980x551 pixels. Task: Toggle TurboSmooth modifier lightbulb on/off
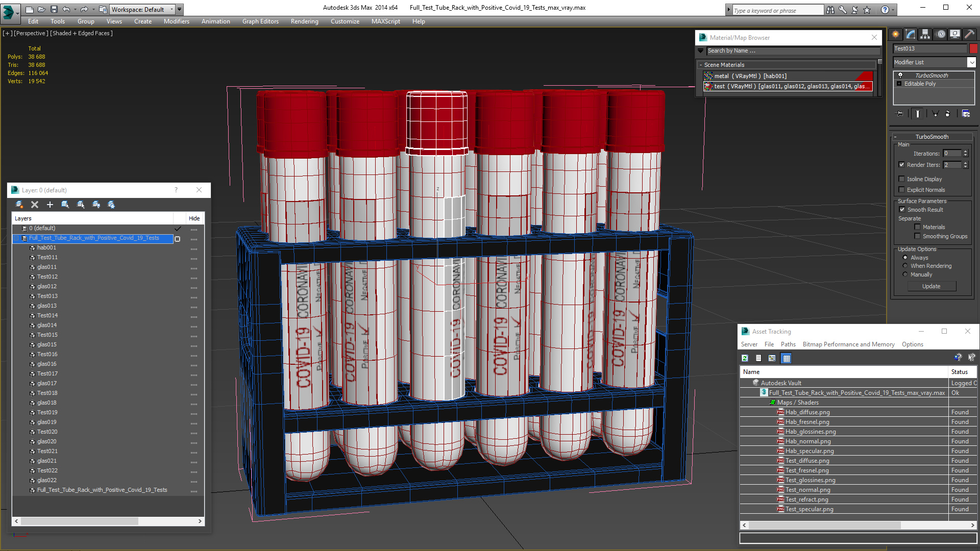pyautogui.click(x=900, y=75)
